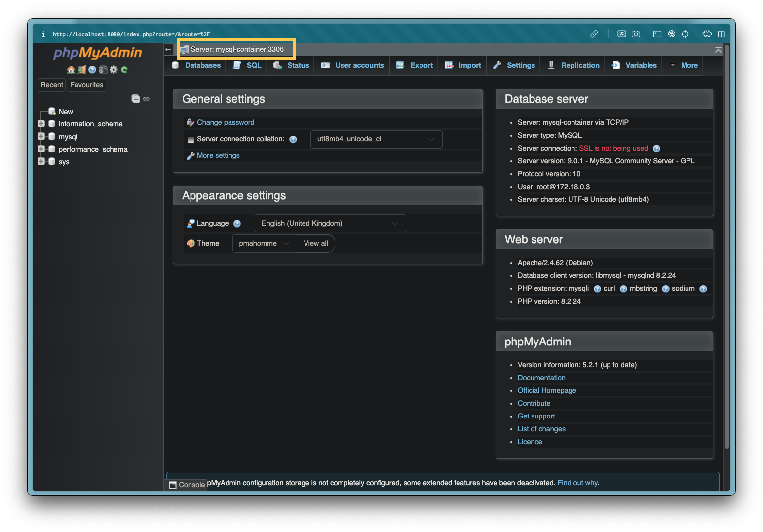Click the Change password link

pos(226,122)
